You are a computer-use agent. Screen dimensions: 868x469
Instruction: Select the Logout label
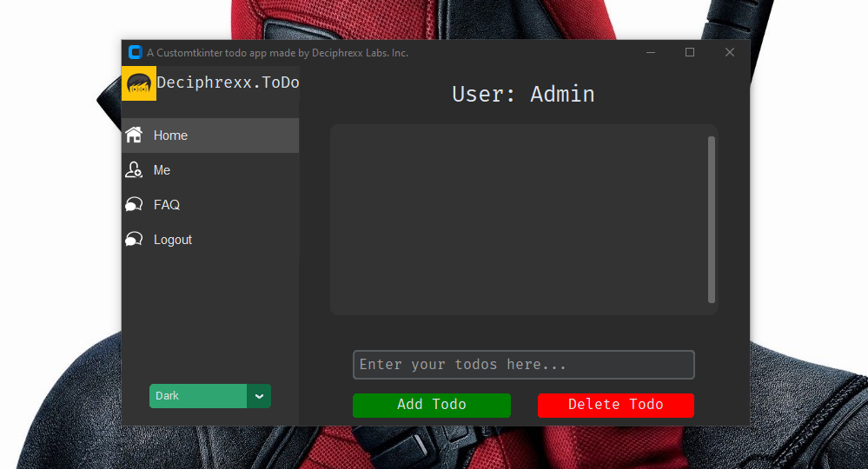[x=173, y=240]
